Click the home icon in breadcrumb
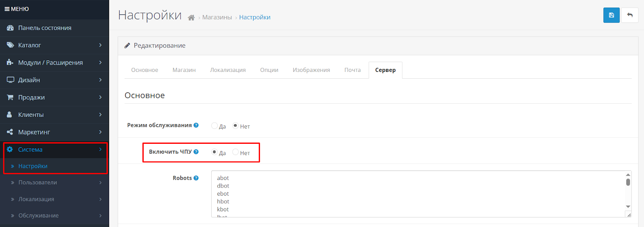The image size is (644, 227). [x=191, y=18]
